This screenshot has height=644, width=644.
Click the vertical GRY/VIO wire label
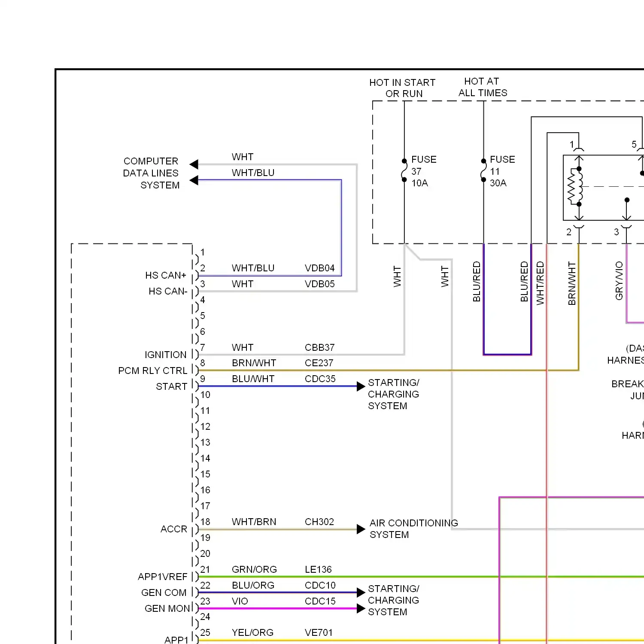coord(619,281)
